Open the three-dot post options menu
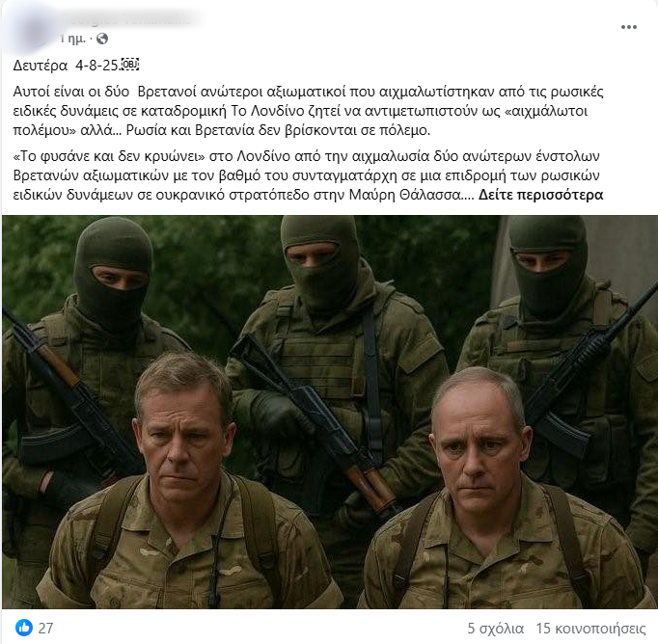 click(x=629, y=27)
